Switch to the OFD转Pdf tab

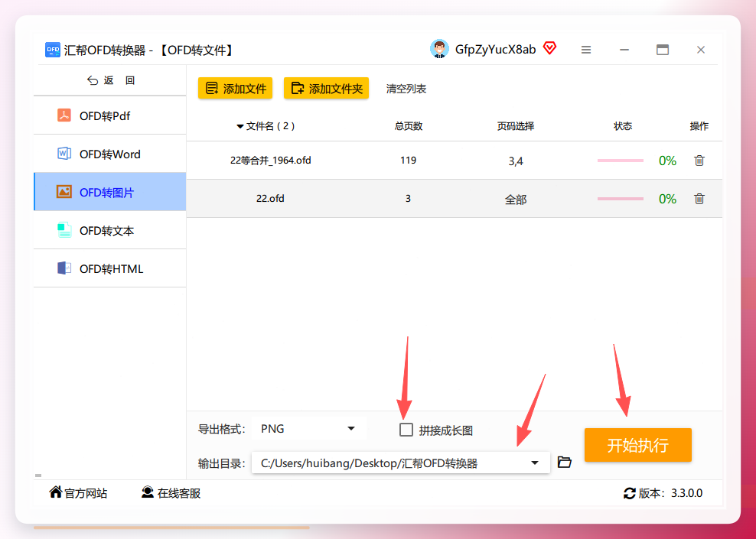[x=110, y=115]
